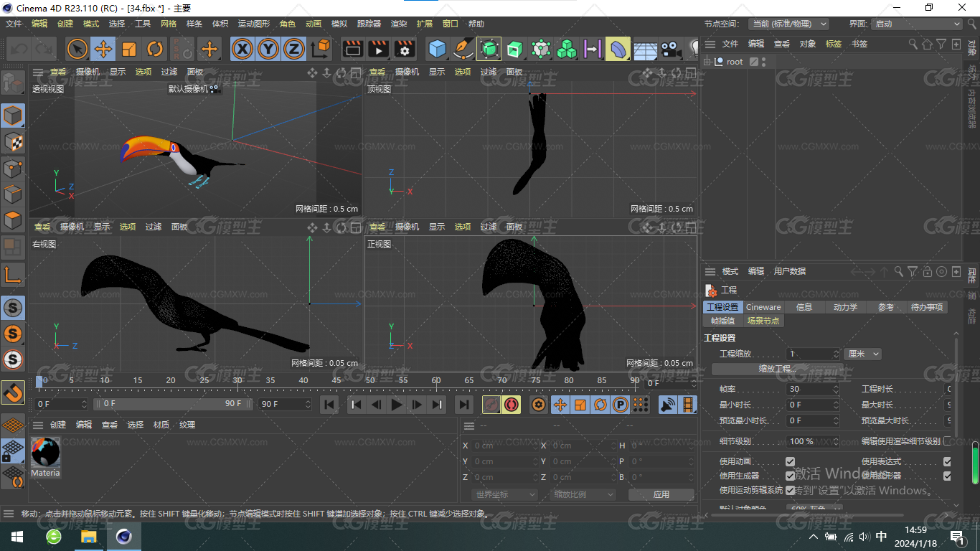Switch to Model mode in left sidebar
This screenshot has height=551, width=980.
click(x=13, y=116)
